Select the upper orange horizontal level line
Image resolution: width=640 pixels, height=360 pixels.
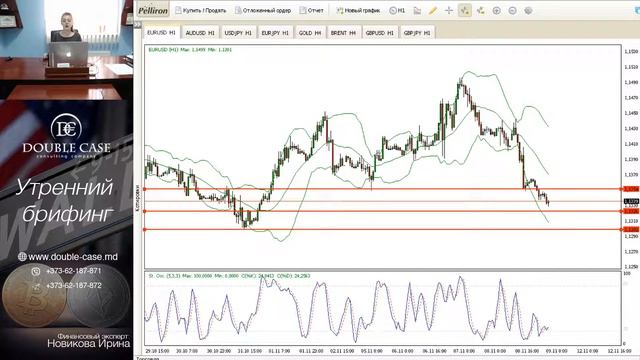coord(382,189)
